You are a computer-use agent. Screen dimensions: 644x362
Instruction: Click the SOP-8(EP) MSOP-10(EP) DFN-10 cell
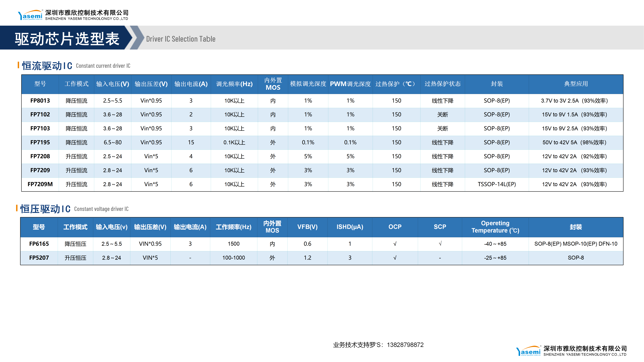tap(576, 244)
